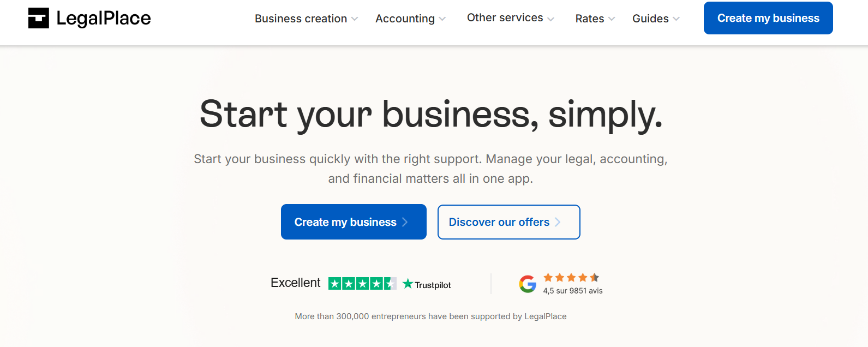
Task: Click the green Trustpilot star logo
Action: tap(408, 284)
